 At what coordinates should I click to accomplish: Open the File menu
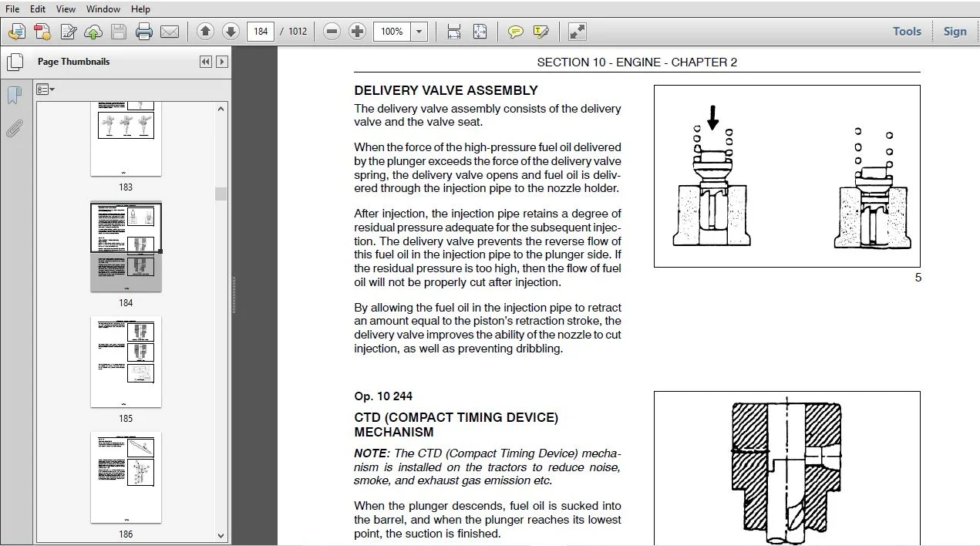pyautogui.click(x=12, y=9)
